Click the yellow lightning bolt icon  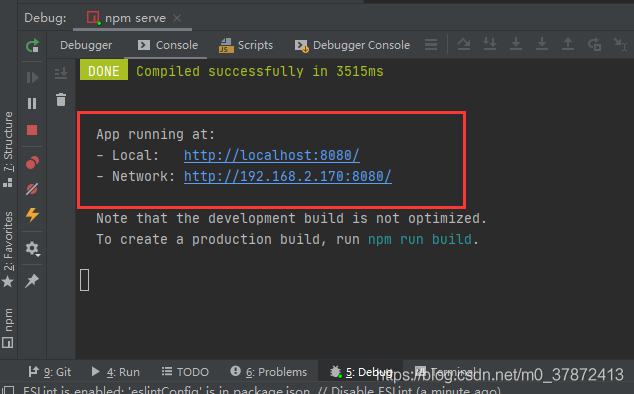click(32, 215)
